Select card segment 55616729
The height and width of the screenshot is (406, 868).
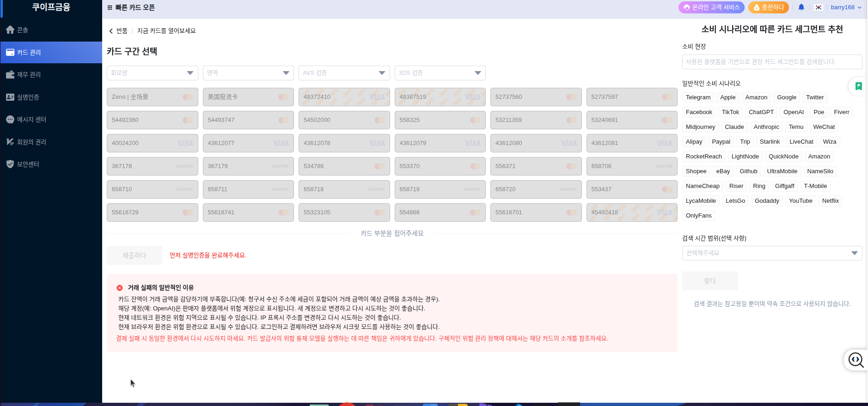(x=153, y=212)
